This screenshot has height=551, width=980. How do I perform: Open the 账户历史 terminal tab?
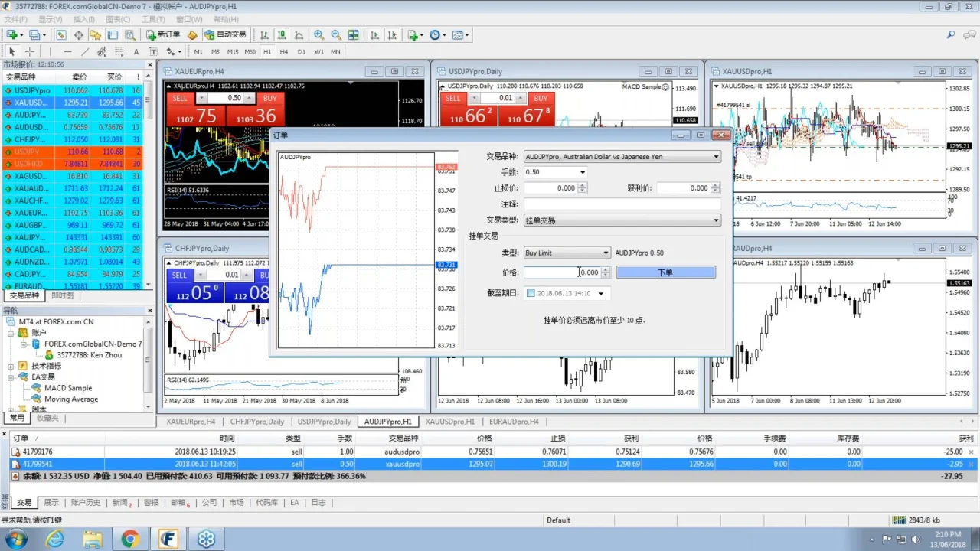pos(86,503)
